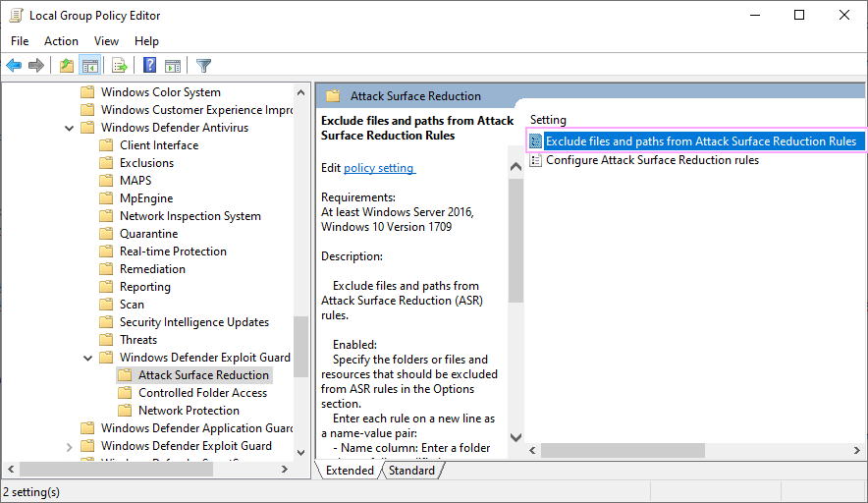Image resolution: width=868 pixels, height=503 pixels.
Task: Select Attack Surface Reduction in the tree
Action: 203,375
